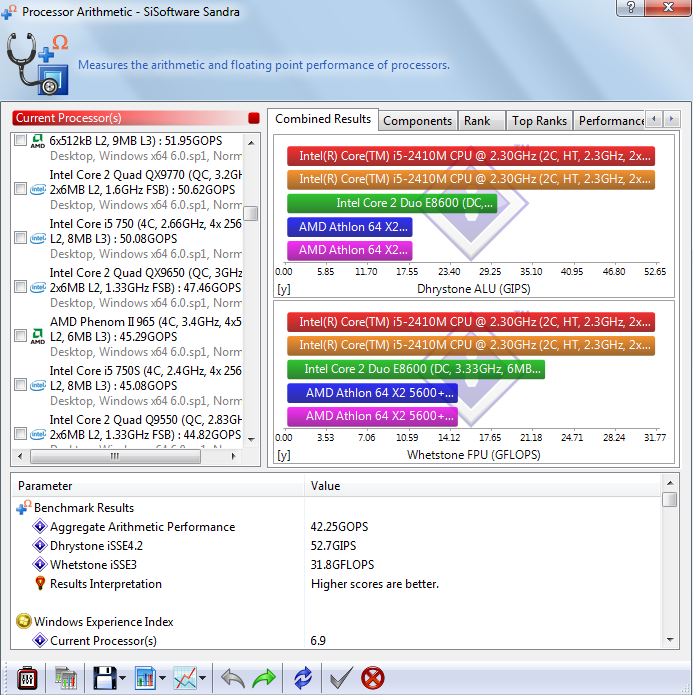The image size is (693, 695).
Task: Click the Windows Experience Index gold icon
Action: [x=23, y=621]
